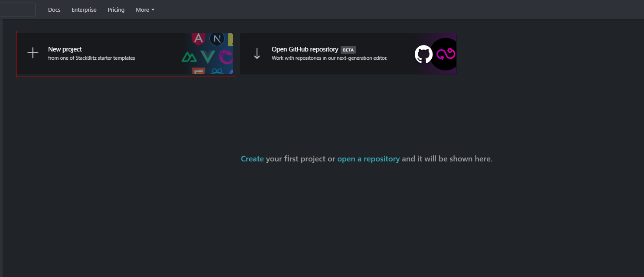Screen dimensions: 644x277
Task: Click the Create link
Action: (252, 159)
